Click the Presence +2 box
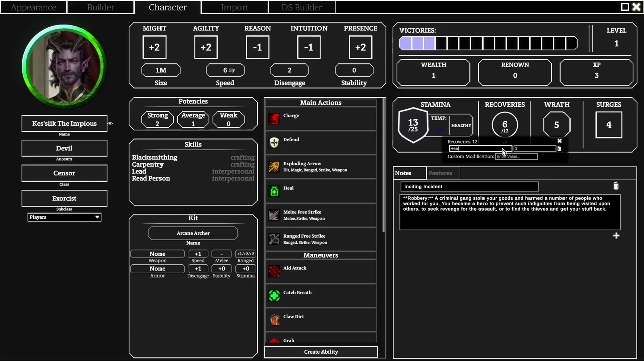This screenshot has height=362, width=644. coord(360,47)
